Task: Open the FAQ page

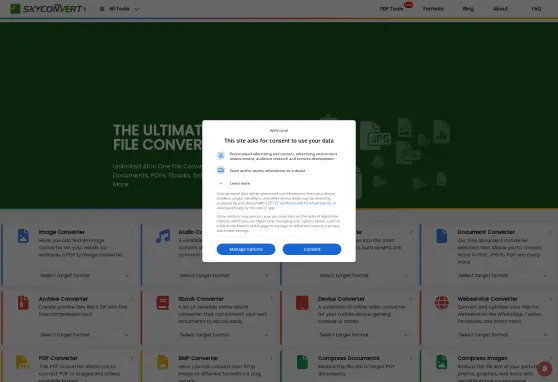Action: point(536,9)
